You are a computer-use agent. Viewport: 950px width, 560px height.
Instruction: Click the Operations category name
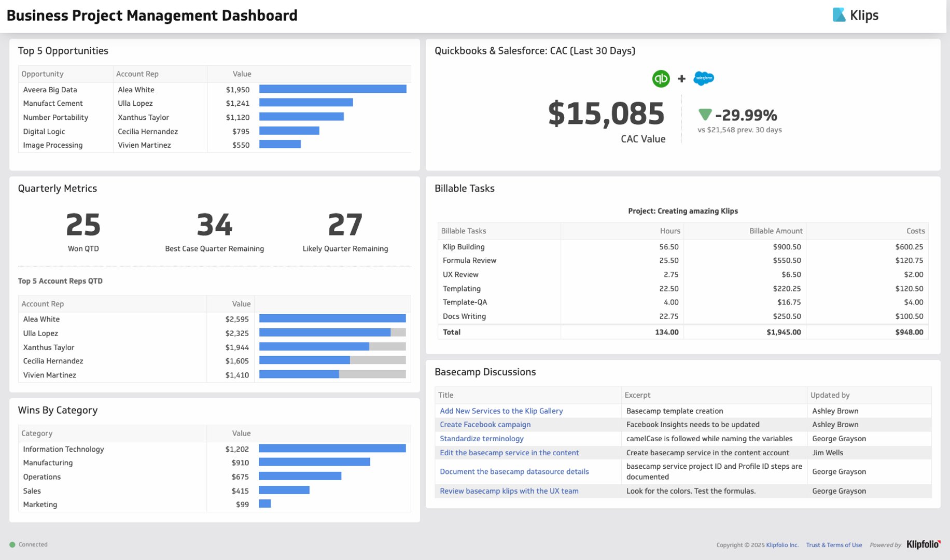(x=42, y=477)
